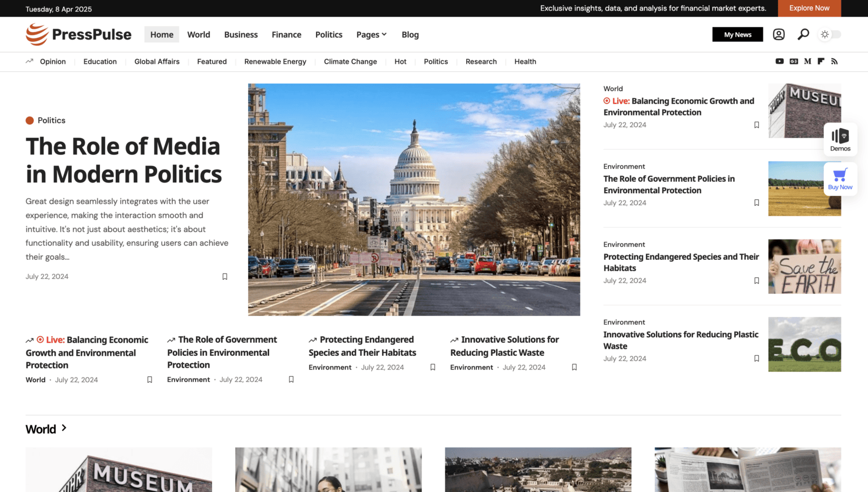Open the user account icon

click(779, 34)
